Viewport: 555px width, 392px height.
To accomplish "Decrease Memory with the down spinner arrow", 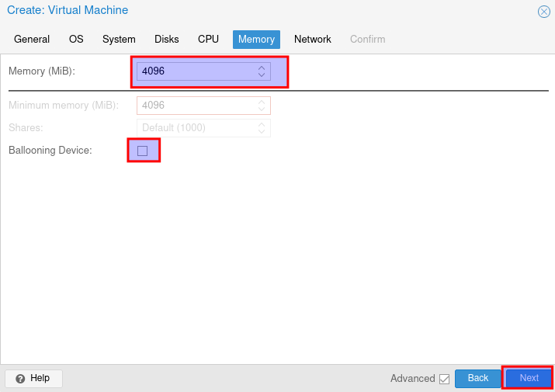I will (x=262, y=75).
